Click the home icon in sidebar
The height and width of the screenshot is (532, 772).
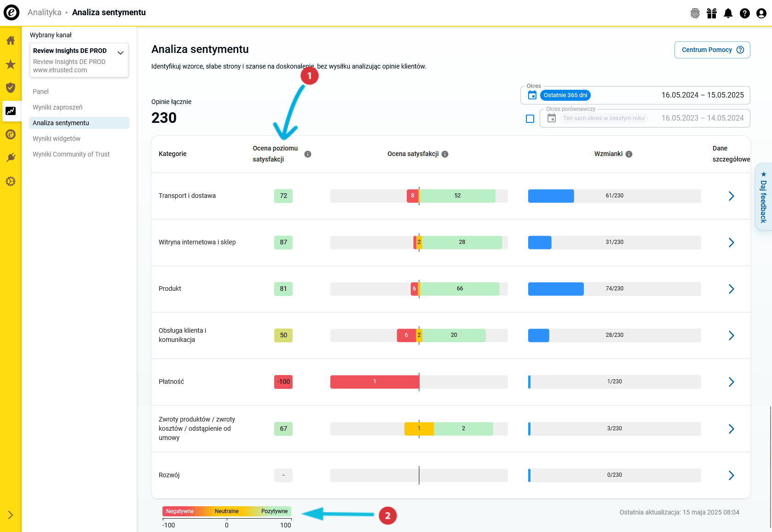click(11, 40)
